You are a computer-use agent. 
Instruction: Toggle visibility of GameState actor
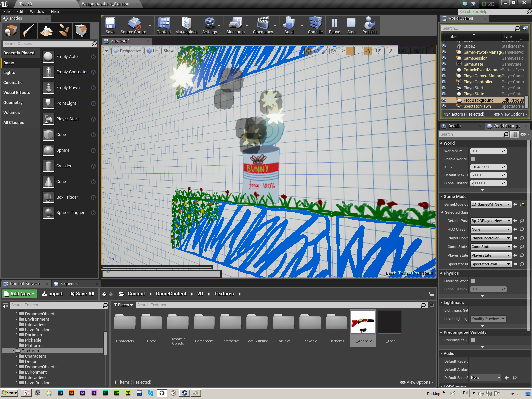click(444, 64)
